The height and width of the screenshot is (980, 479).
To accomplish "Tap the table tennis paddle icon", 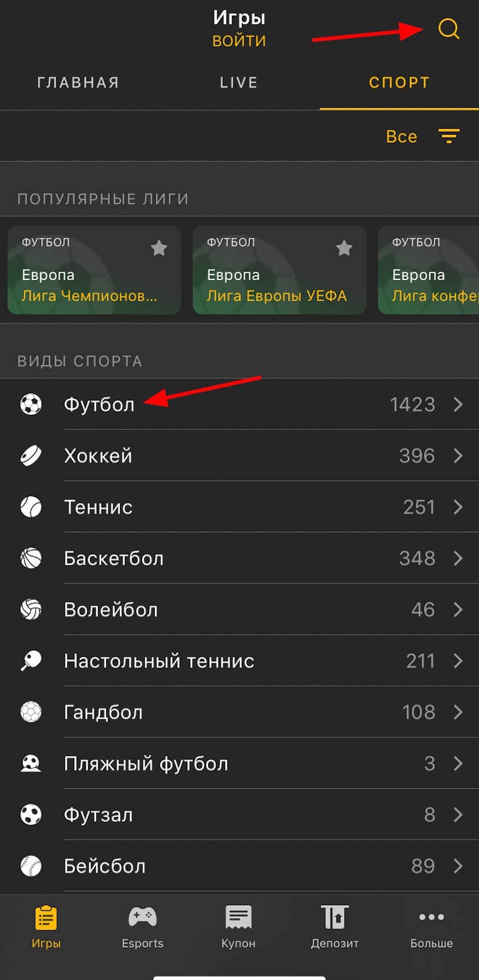I will tap(31, 660).
